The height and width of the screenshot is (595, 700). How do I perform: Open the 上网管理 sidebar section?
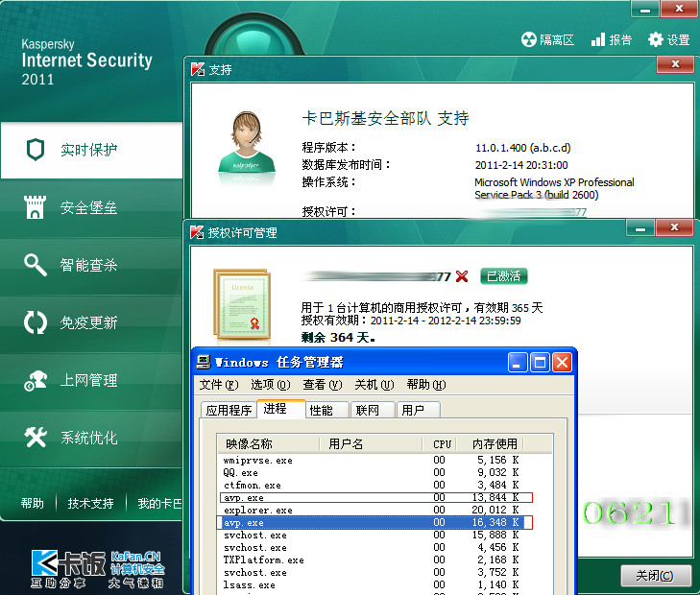click(x=91, y=380)
